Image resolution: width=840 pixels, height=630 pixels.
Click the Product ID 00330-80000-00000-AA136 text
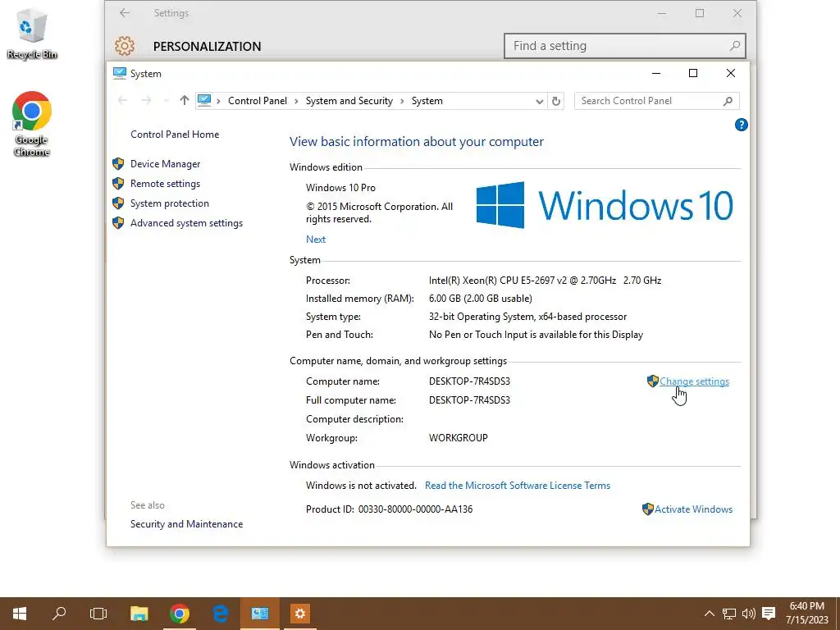[x=415, y=509]
